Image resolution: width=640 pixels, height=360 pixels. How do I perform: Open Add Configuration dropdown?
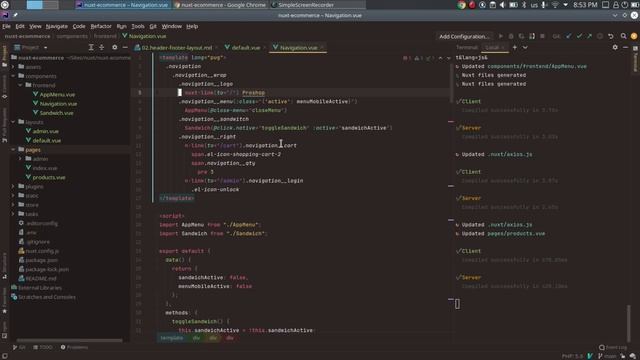[x=464, y=36]
